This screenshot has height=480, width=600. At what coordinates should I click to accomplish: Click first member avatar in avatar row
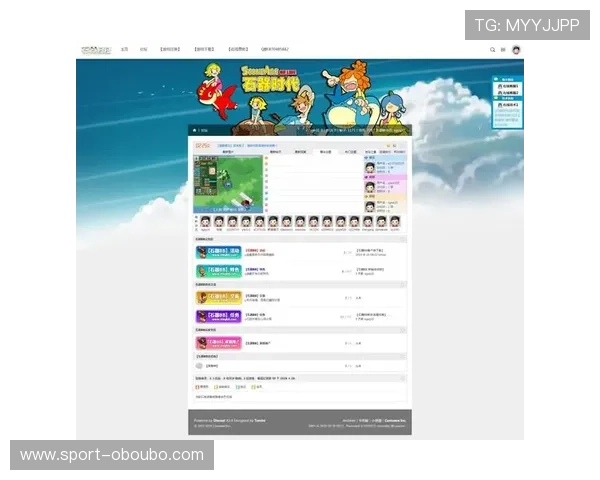[x=205, y=221]
